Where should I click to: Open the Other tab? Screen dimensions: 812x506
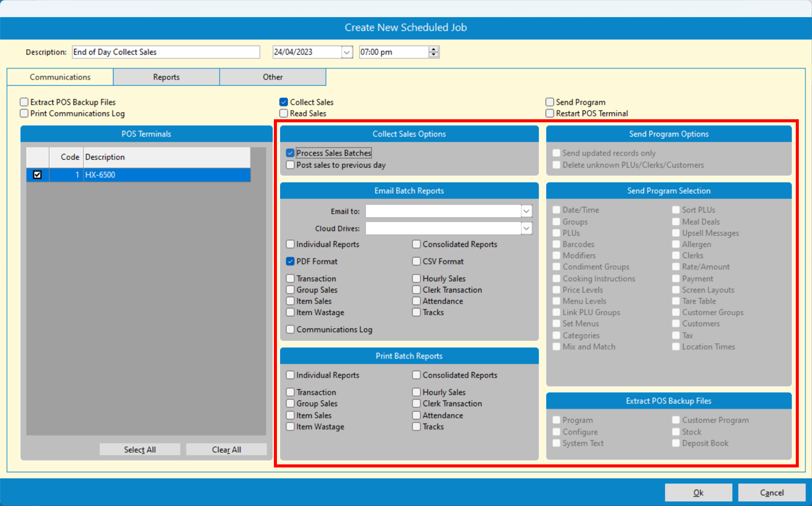(272, 77)
